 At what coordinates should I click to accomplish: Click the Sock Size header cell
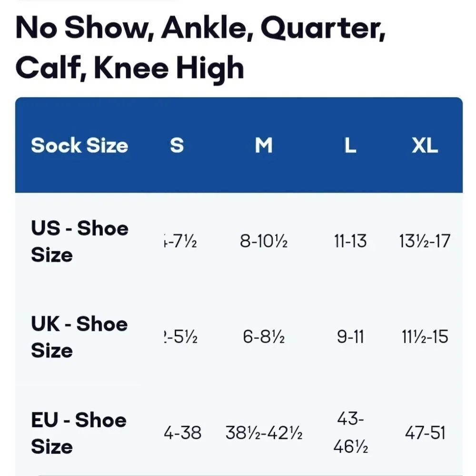coord(79,145)
